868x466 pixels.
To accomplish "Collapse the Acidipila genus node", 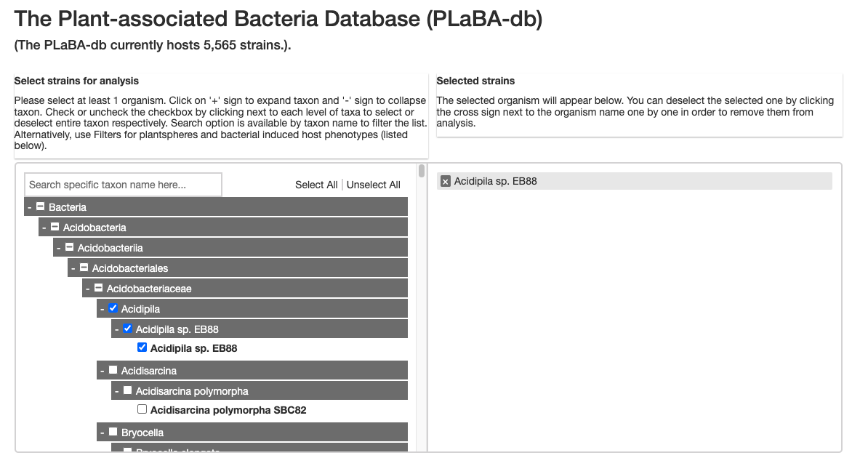I will point(103,310).
